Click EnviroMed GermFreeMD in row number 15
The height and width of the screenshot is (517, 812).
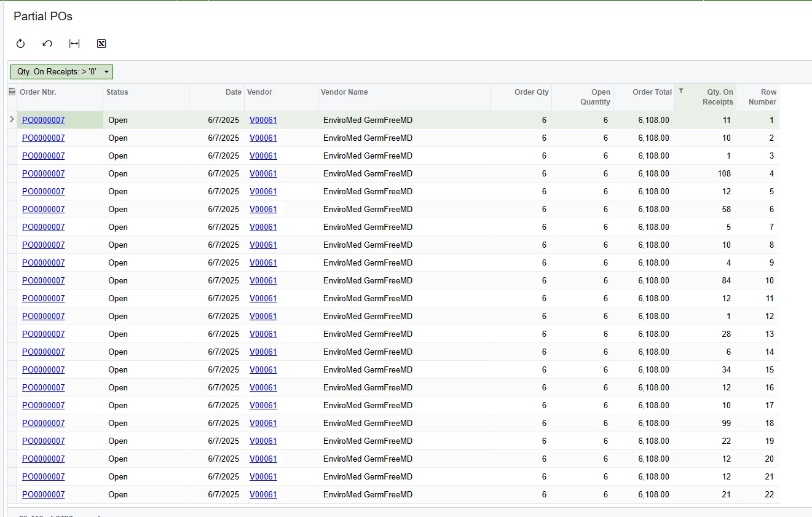(x=368, y=369)
